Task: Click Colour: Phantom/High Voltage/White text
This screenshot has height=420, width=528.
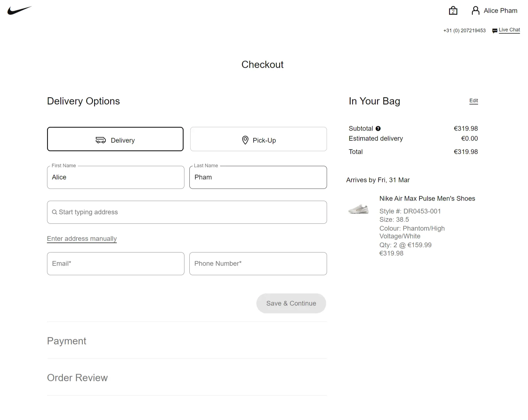Action: 412,232
